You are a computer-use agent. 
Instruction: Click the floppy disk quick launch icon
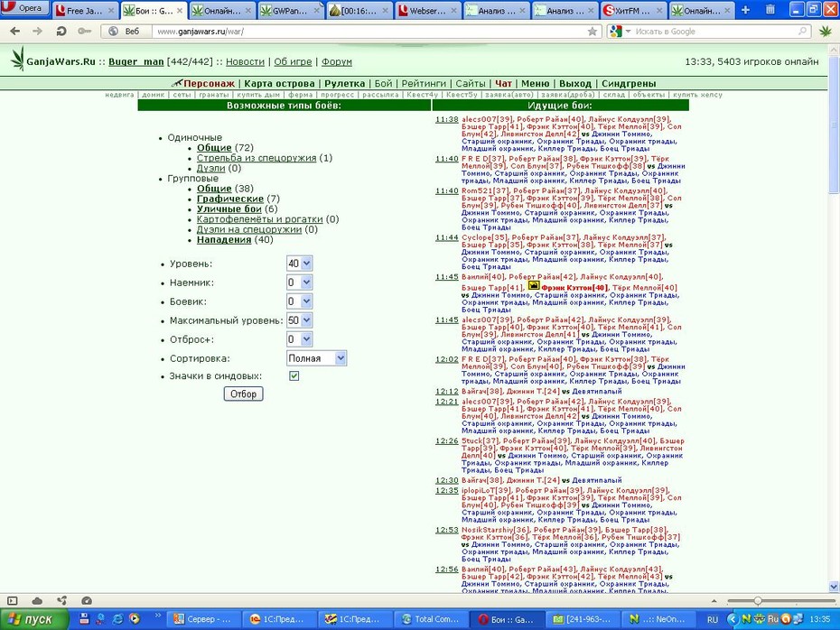[84, 619]
